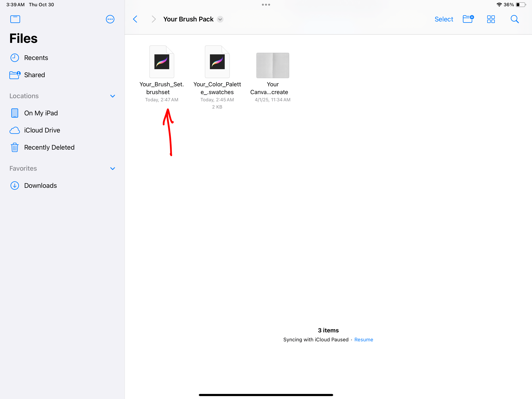This screenshot has width=532, height=399.
Task: Open Your_Brush_Set.brushset file
Action: pyautogui.click(x=162, y=62)
